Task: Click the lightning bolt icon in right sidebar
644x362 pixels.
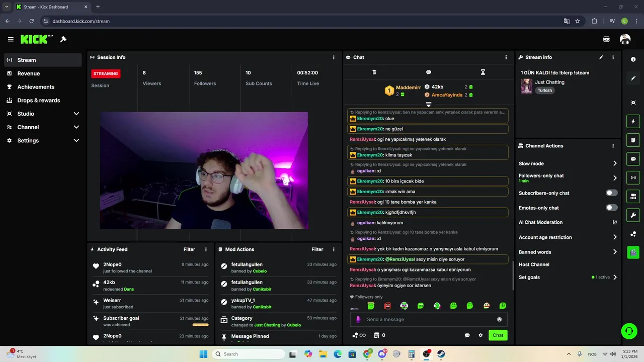Action: point(633,121)
